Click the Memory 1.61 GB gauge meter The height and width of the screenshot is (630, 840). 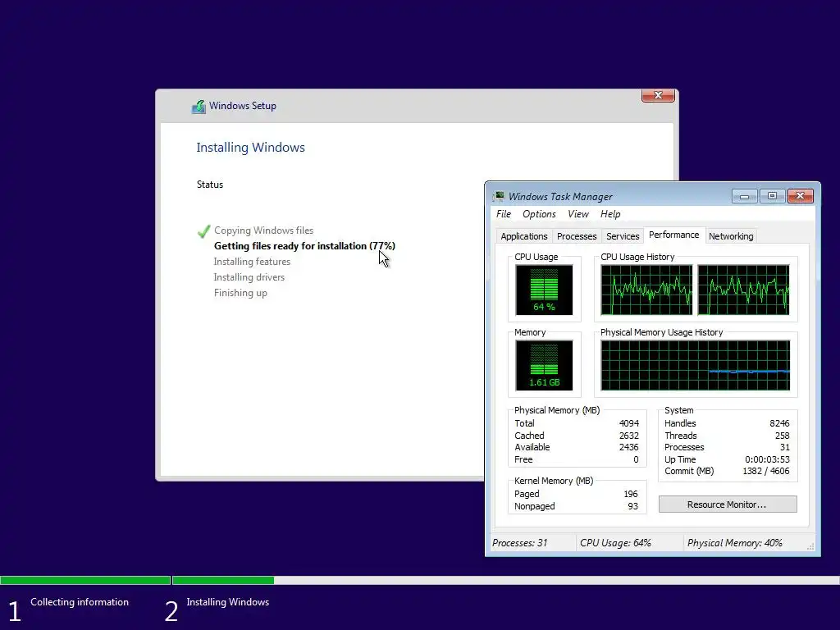click(544, 365)
